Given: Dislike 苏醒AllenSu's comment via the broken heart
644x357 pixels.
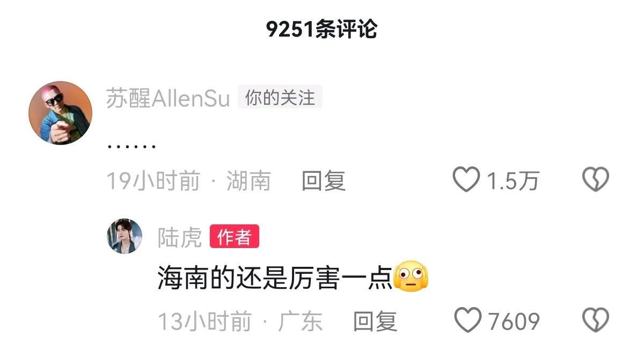Looking at the screenshot, I should pos(596,180).
